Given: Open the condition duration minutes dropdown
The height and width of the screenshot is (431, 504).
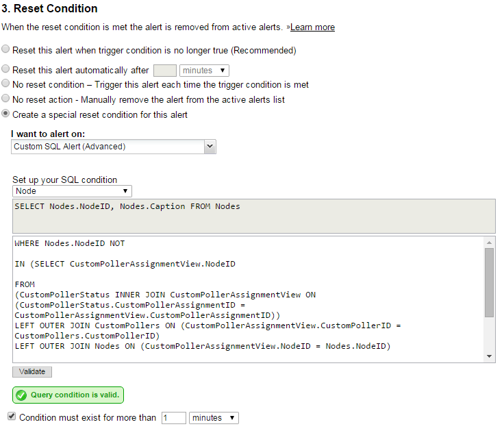Looking at the screenshot, I should (x=214, y=418).
